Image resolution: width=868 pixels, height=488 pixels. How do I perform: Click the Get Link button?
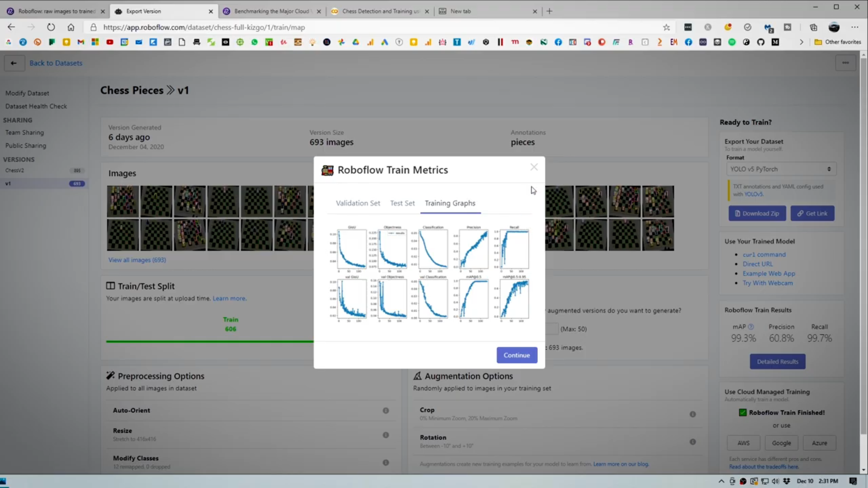(812, 213)
